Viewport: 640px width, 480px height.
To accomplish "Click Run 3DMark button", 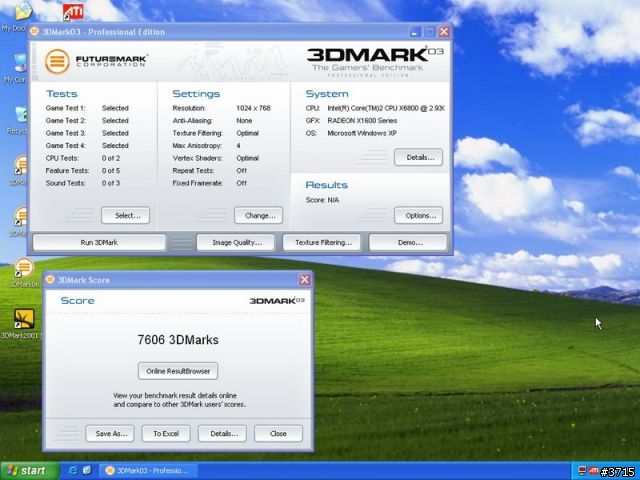I will pos(99,242).
